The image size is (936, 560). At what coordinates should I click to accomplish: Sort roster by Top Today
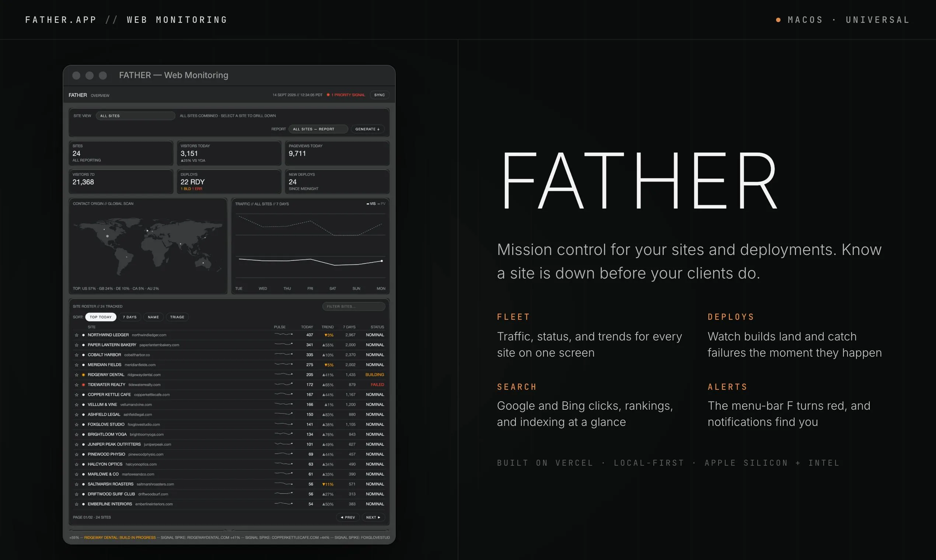(x=101, y=317)
